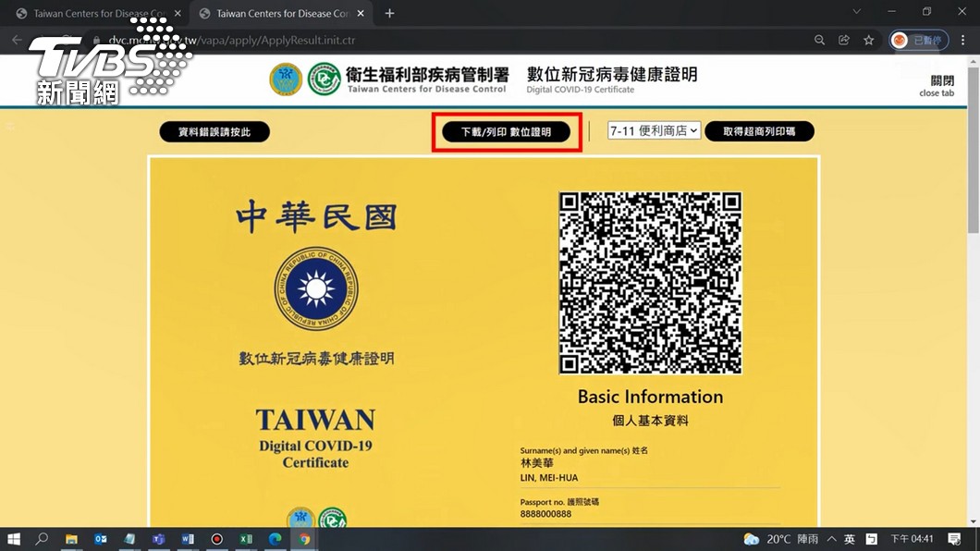The height and width of the screenshot is (551, 980).
Task: Open Outlook from taskbar
Action: [100, 538]
